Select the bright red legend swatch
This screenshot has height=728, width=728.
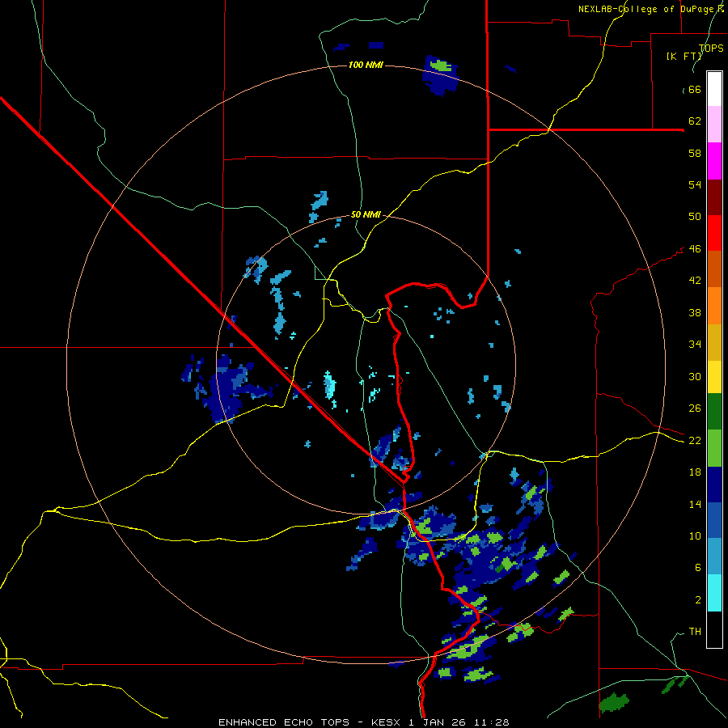point(714,233)
